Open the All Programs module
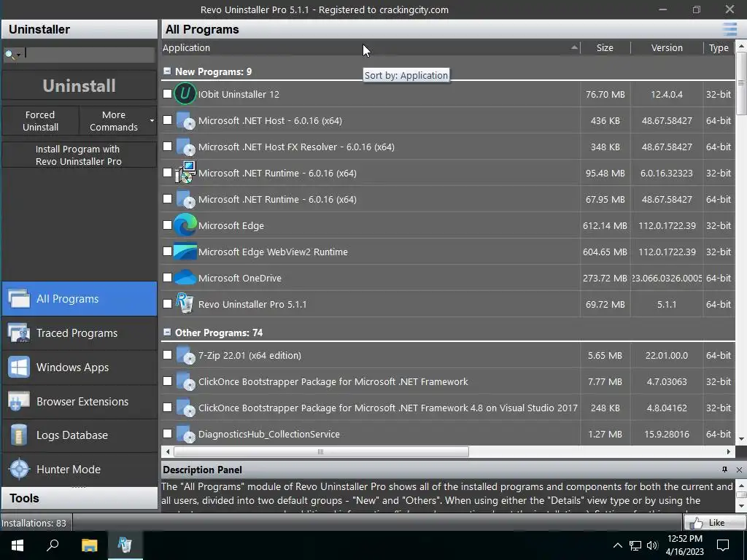 click(79, 298)
